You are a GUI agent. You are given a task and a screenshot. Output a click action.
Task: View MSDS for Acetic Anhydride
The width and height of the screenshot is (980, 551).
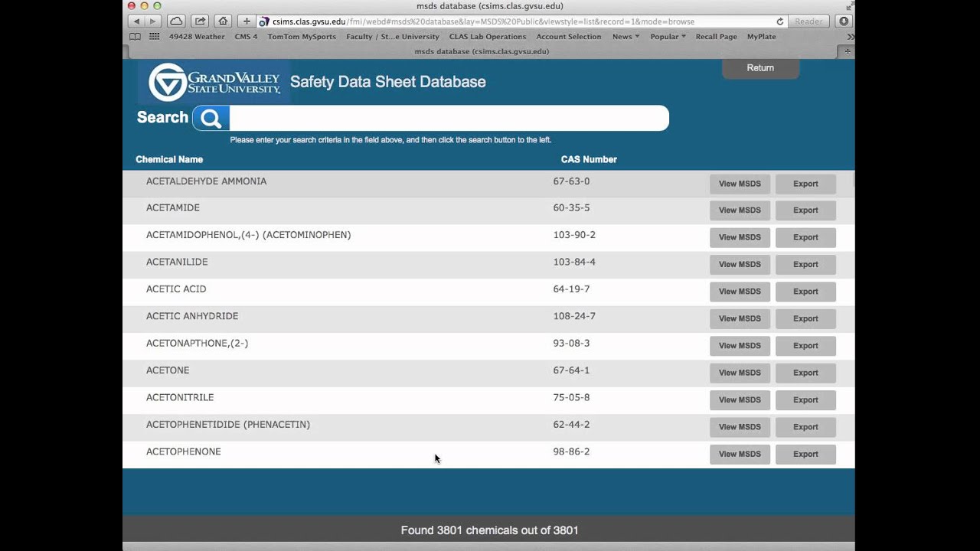[x=740, y=318]
